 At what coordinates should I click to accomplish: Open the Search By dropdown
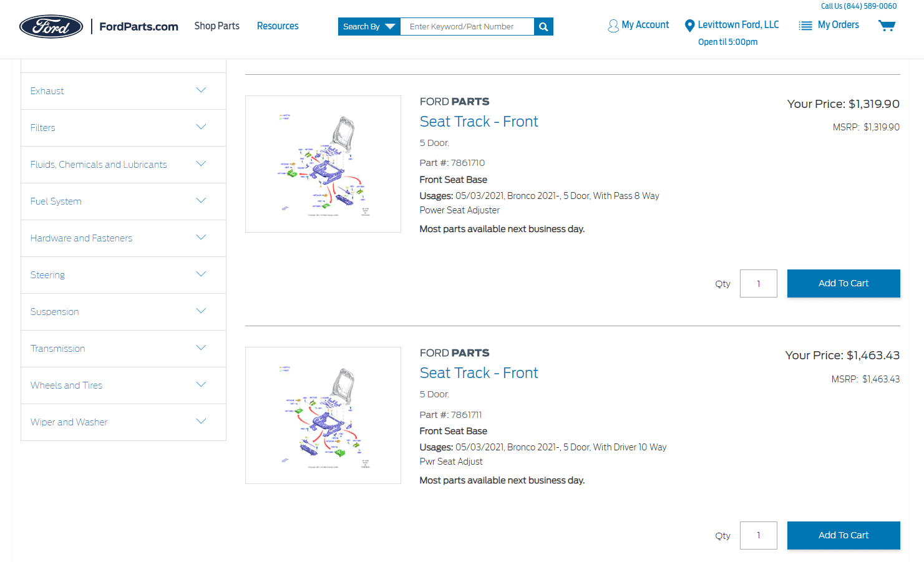369,26
